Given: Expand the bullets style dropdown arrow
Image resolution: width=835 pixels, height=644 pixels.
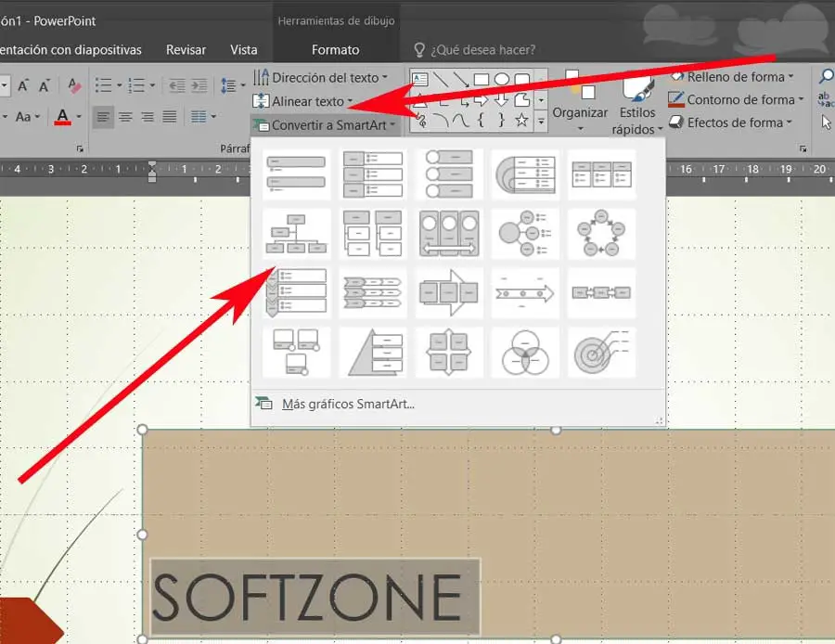Looking at the screenshot, I should (x=120, y=85).
